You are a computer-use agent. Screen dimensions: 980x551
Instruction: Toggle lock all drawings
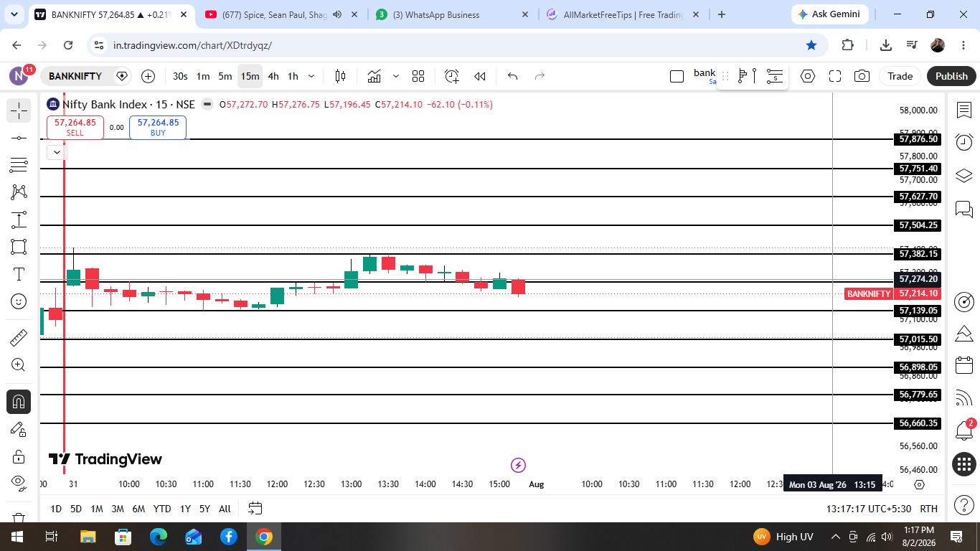pos(19,456)
